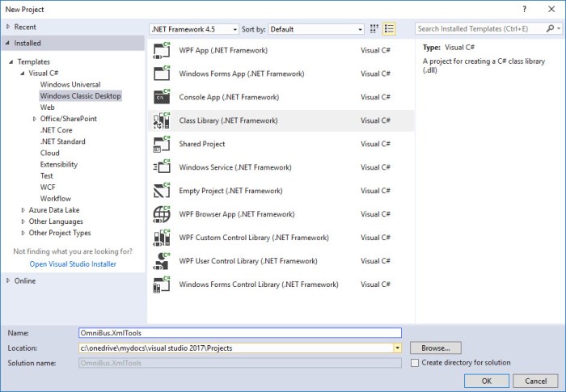The height and width of the screenshot is (392, 566).
Task: Select the Windows Universal category
Action: pos(70,84)
